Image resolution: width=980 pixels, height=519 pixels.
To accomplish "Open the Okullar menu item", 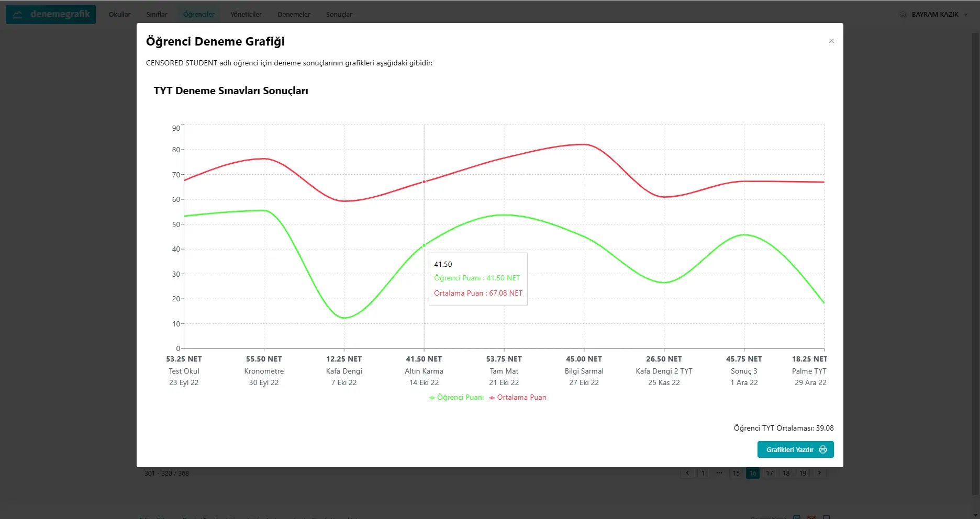I will pyautogui.click(x=119, y=15).
